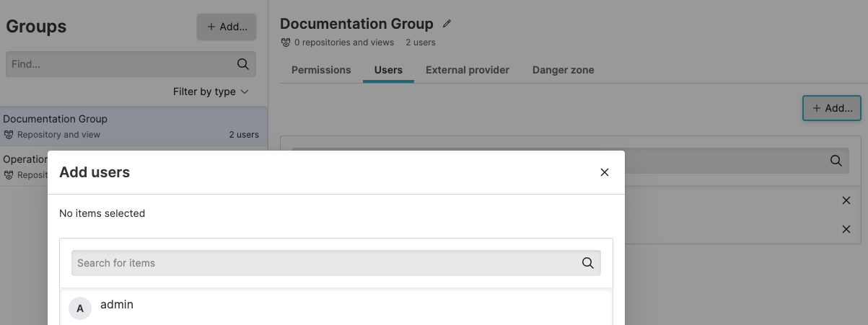The image size is (868, 325).
Task: Click the admin user's avatar circle
Action: [x=80, y=308]
